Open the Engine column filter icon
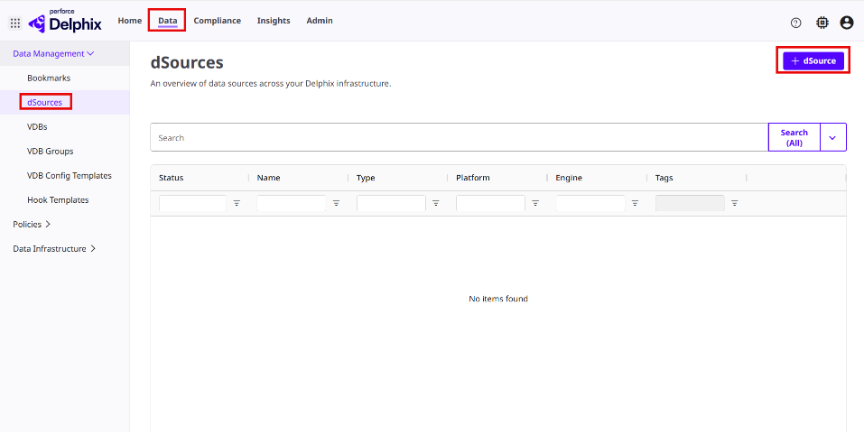 (x=635, y=203)
